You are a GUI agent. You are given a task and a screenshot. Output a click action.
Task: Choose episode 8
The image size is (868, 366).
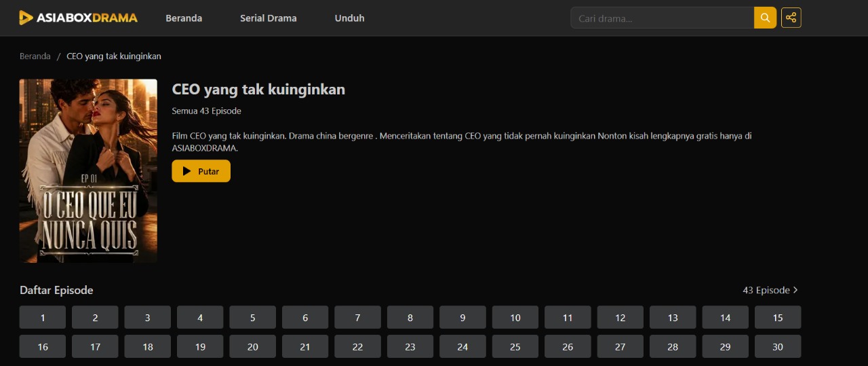(x=410, y=317)
